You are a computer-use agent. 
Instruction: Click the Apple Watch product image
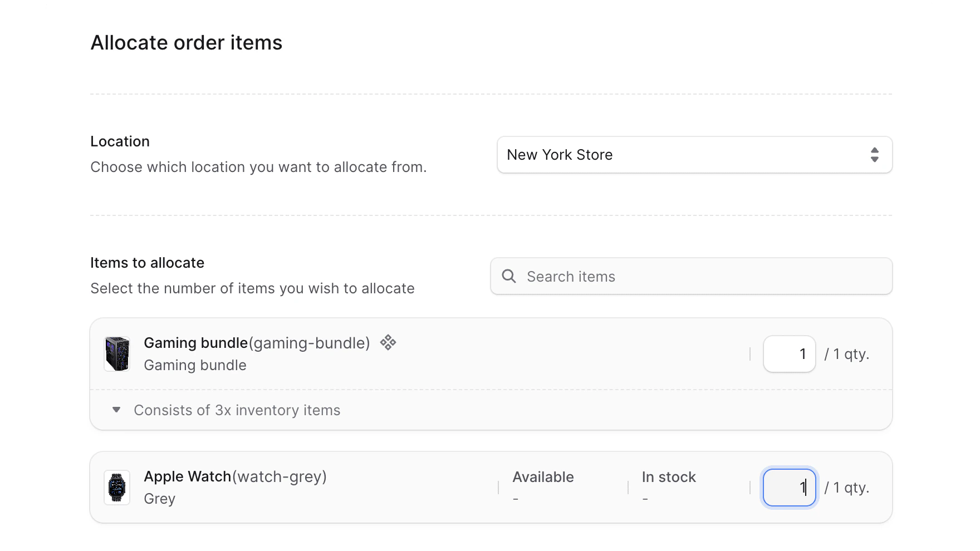117,487
